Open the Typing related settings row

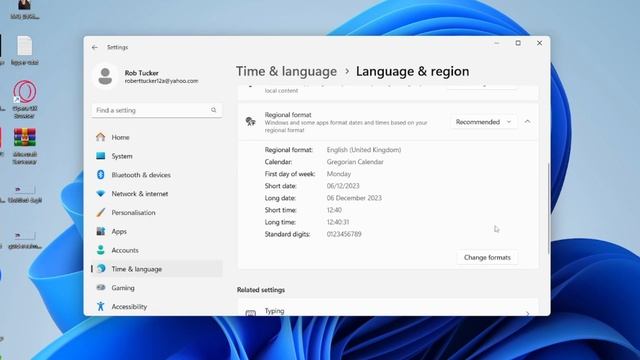click(x=388, y=308)
